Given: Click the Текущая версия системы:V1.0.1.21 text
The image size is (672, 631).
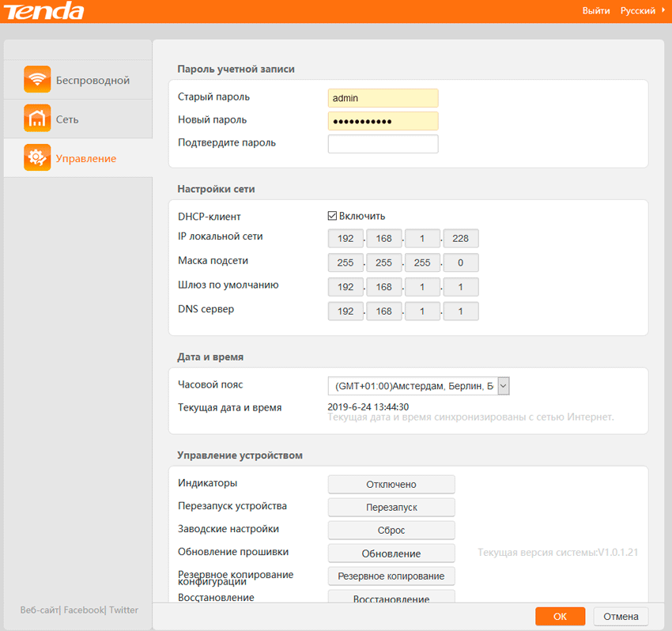Looking at the screenshot, I should point(558,552).
